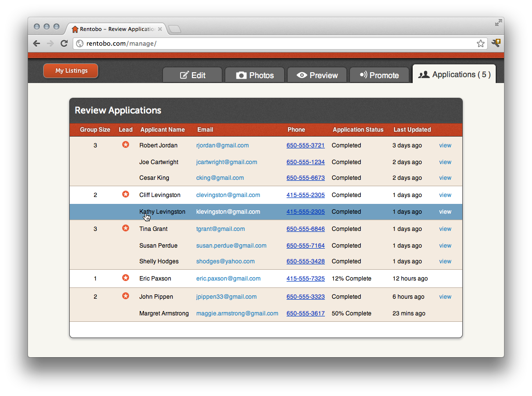This screenshot has width=532, height=396.
Task: Select the Rentobo Review Applications browser tab
Action: [115, 29]
